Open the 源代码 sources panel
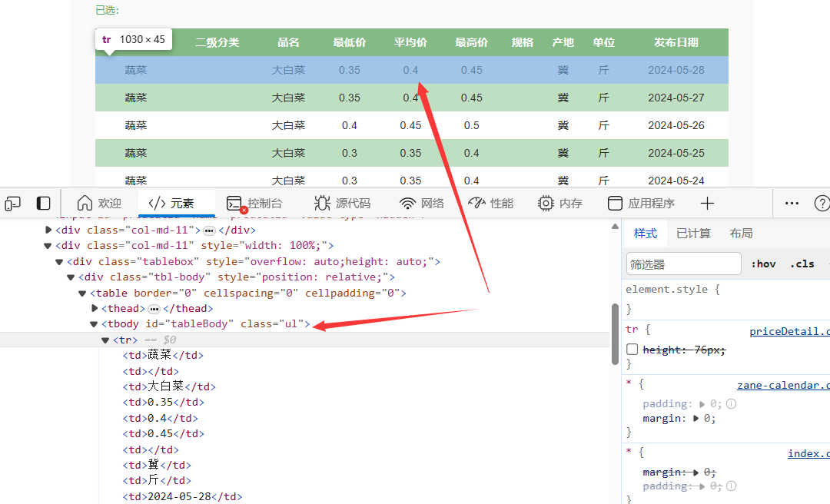830x504 pixels. point(343,204)
